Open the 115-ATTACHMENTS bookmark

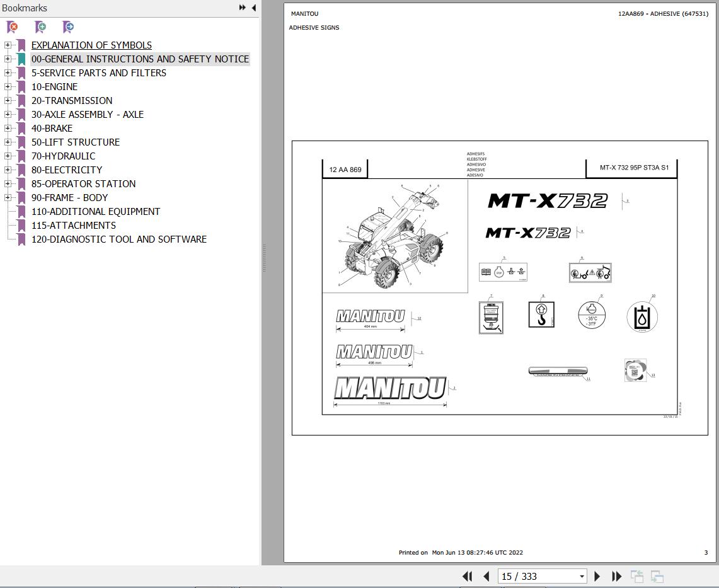74,225
